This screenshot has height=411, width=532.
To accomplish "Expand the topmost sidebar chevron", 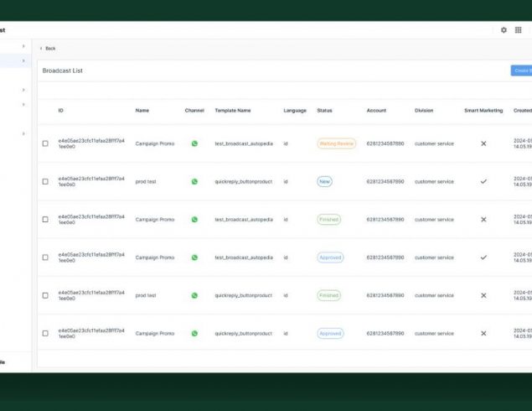I will tap(23, 45).
